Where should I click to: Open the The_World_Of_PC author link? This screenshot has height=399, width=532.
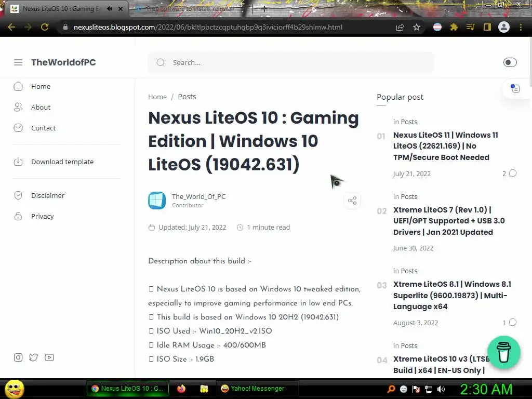[x=198, y=196]
